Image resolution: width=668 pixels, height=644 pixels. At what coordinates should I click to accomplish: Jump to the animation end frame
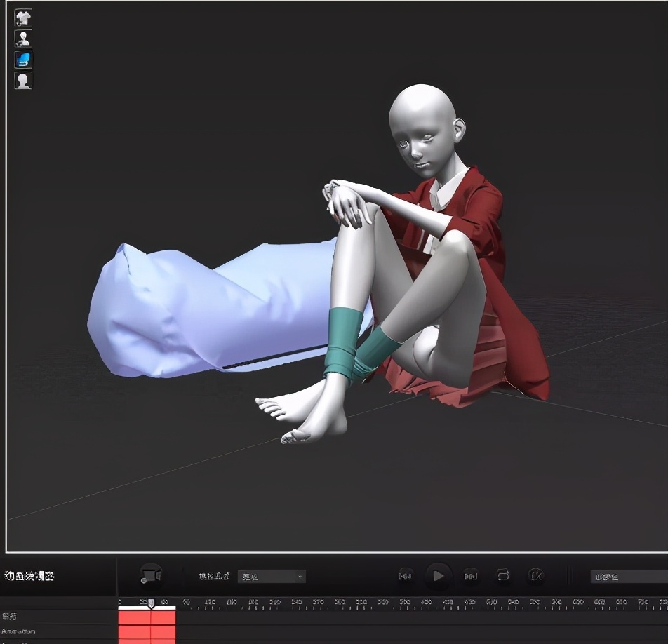[x=471, y=576]
